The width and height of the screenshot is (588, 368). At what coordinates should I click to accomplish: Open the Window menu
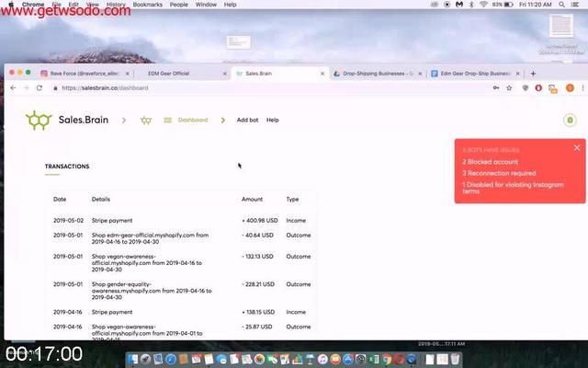206,5
